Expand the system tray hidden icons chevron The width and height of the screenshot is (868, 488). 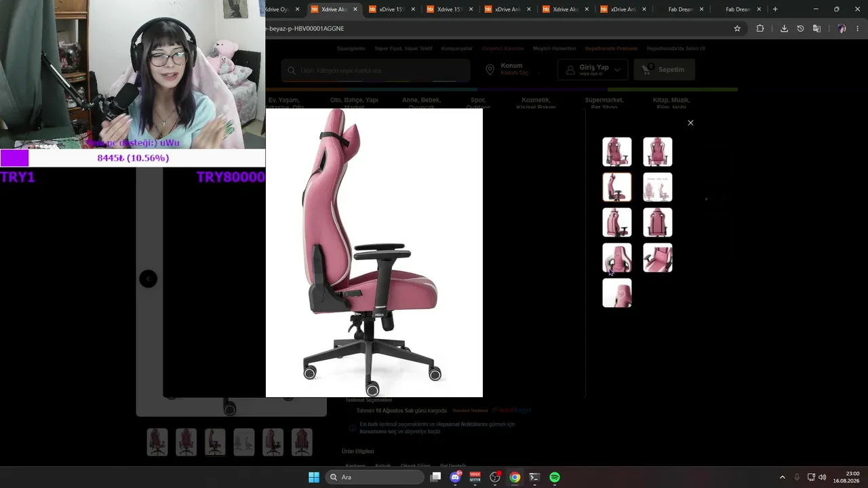pyautogui.click(x=782, y=477)
